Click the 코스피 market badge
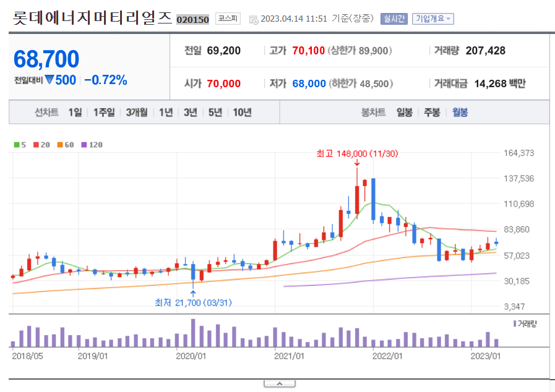Image resolution: width=555 pixels, height=392 pixels. 228,19
